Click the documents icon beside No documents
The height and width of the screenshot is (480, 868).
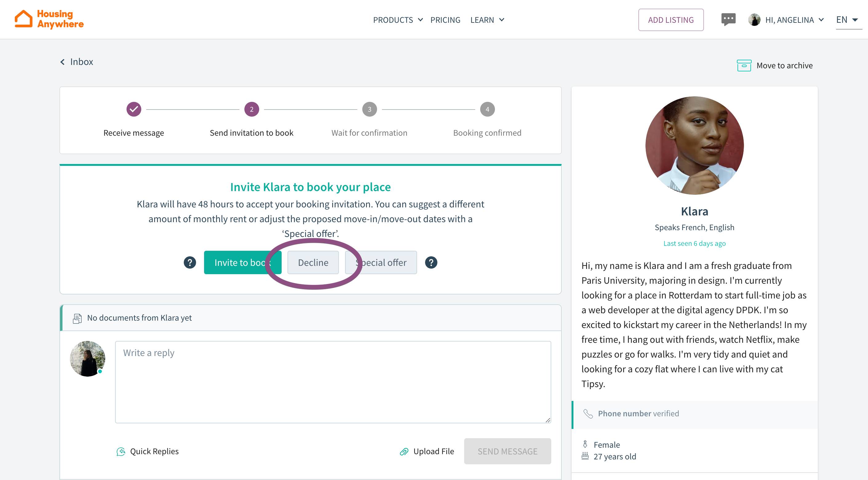tap(78, 318)
